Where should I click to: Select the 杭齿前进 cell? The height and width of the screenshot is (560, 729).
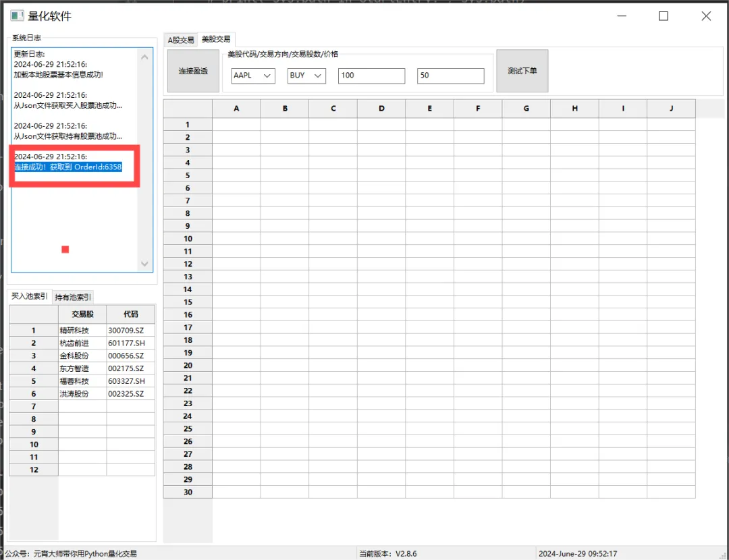coord(82,343)
